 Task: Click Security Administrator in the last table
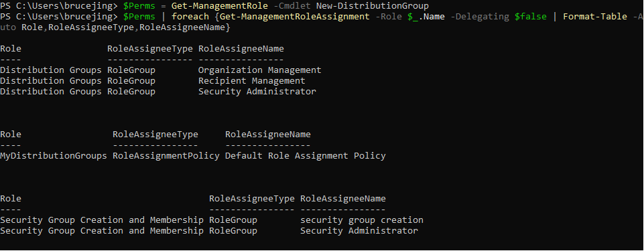359,231
